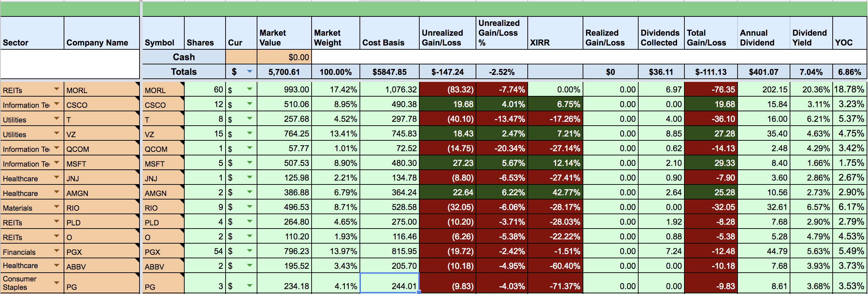Select the Shares column header cell

coord(205,33)
